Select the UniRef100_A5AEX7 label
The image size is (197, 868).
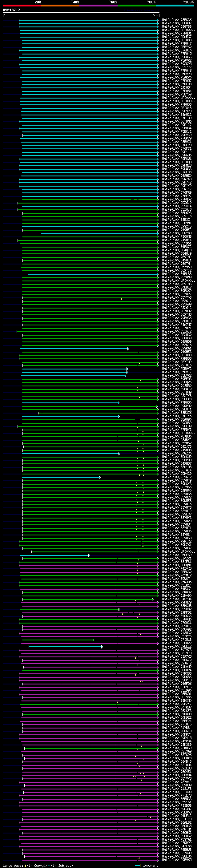(176, 37)
